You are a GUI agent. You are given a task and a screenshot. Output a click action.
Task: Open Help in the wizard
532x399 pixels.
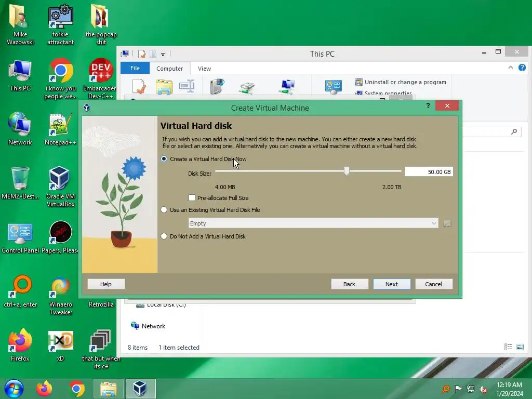click(x=106, y=284)
